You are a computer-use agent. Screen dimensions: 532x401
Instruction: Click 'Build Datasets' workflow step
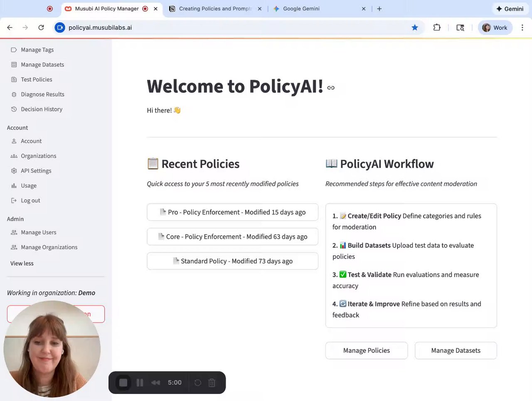pyautogui.click(x=369, y=246)
